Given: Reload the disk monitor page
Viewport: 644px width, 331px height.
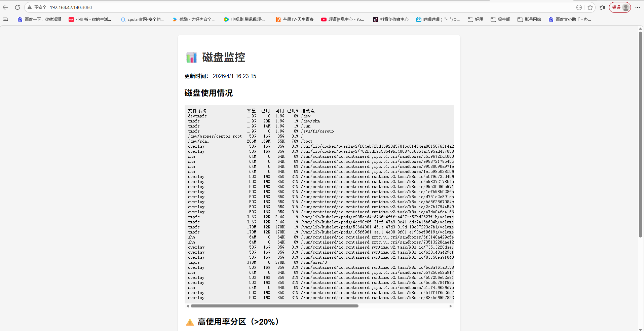Looking at the screenshot, I should (17, 7).
